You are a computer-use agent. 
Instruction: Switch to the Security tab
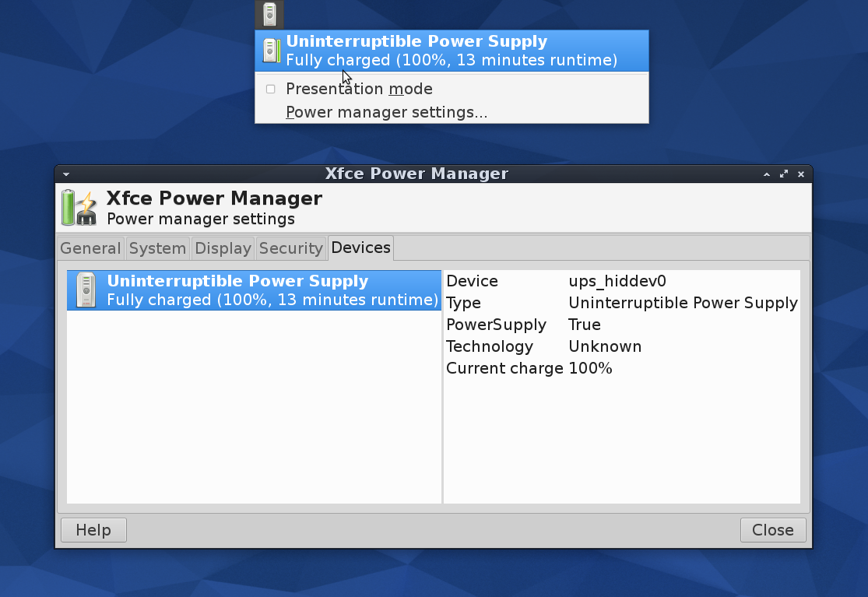point(290,248)
